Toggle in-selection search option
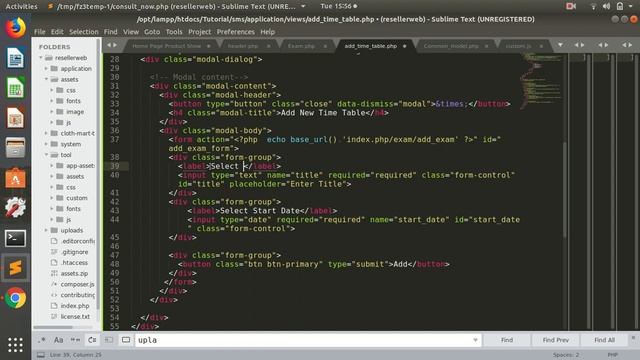640x360 pixels. pos(109,340)
